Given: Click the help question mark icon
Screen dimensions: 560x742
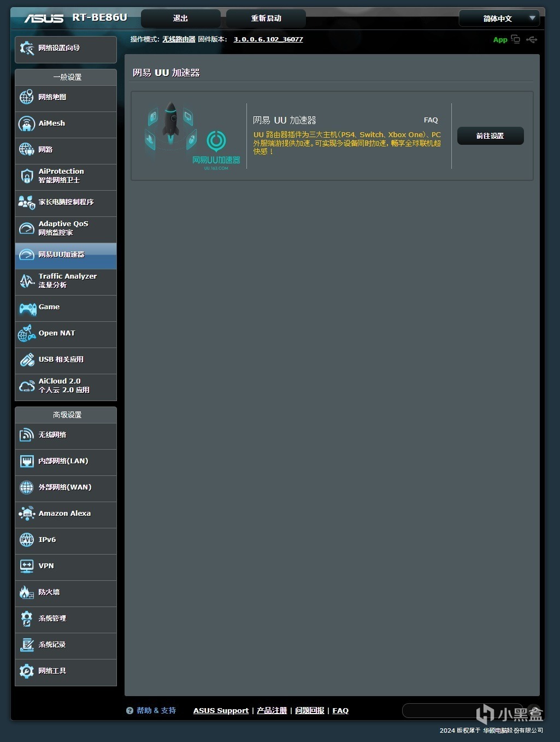Looking at the screenshot, I should [129, 711].
